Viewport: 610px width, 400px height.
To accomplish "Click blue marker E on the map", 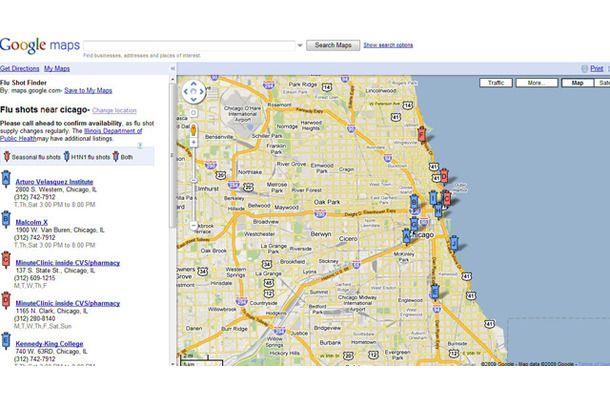I will click(x=435, y=292).
